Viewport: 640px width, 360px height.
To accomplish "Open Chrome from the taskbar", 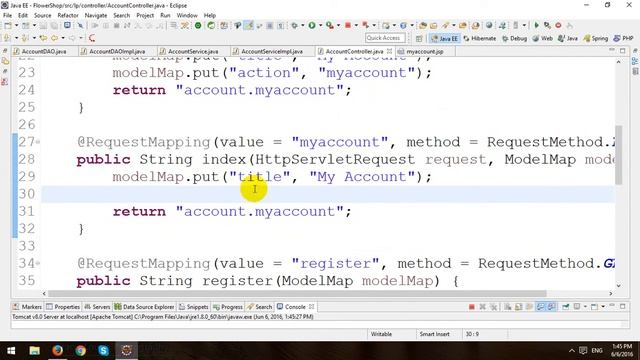I will [x=80, y=350].
